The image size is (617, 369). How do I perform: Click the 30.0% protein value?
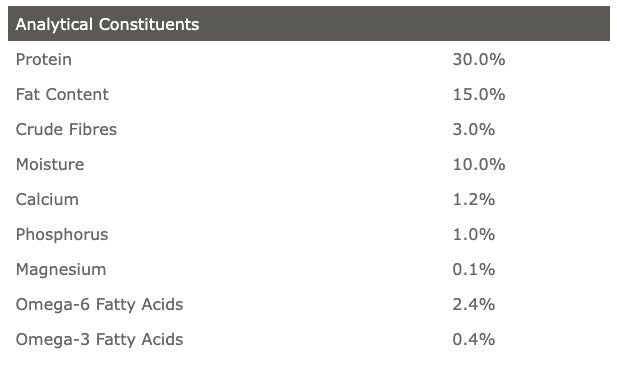tap(479, 60)
